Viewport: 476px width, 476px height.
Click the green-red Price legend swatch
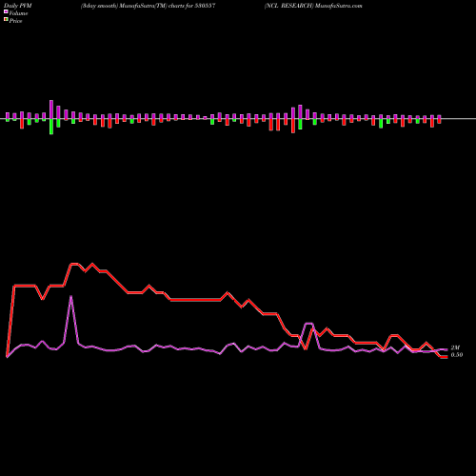(6, 20)
